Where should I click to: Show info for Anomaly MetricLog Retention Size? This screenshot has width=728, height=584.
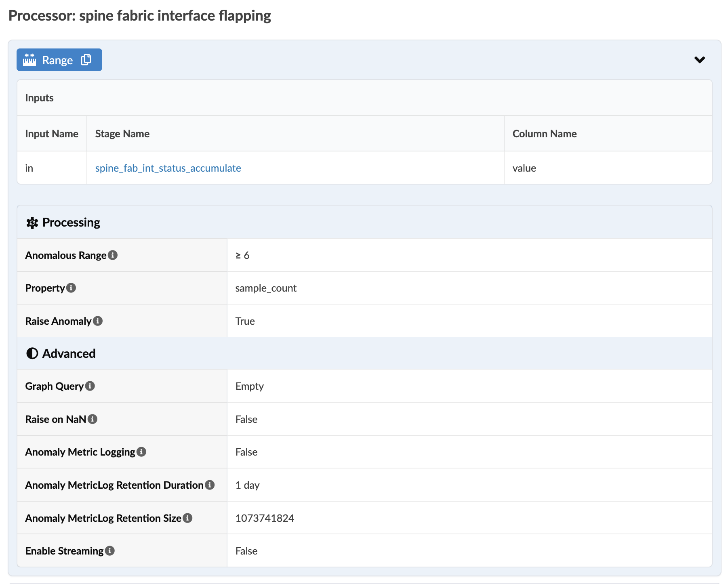tap(187, 518)
